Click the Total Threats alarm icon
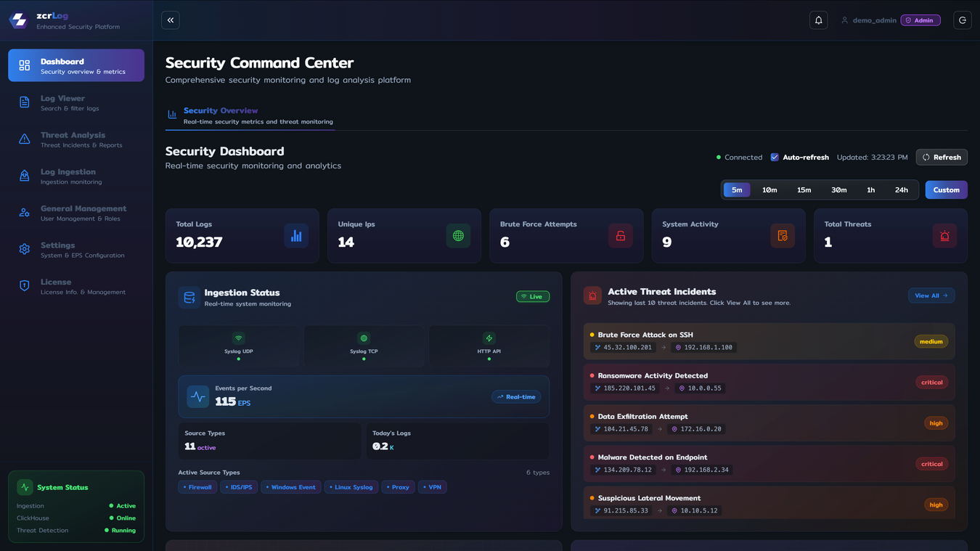Screen dimensions: 980x551 (x=944, y=236)
